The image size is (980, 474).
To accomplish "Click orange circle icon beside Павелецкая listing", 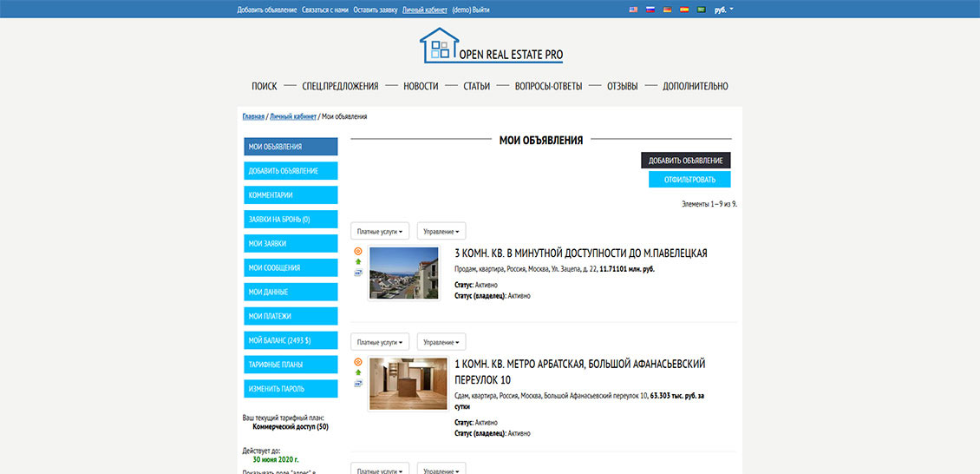I will point(358,251).
